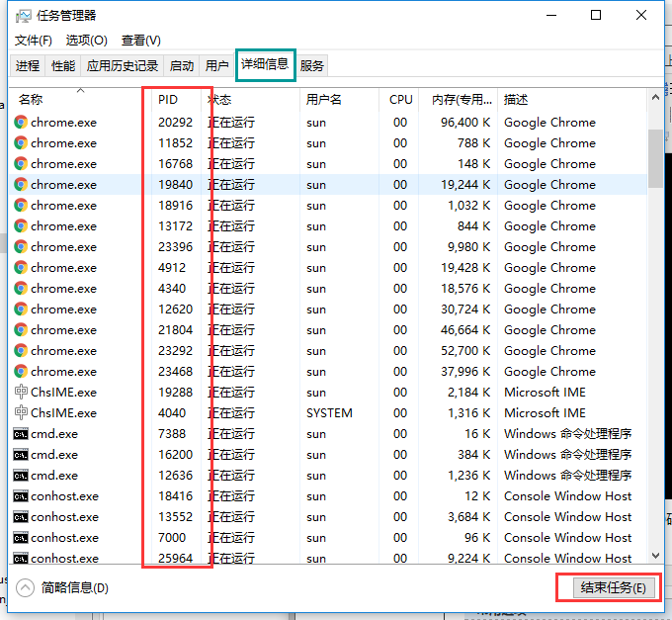The image size is (672, 620).
Task: Sort by the 状态 column header
Action: point(250,100)
